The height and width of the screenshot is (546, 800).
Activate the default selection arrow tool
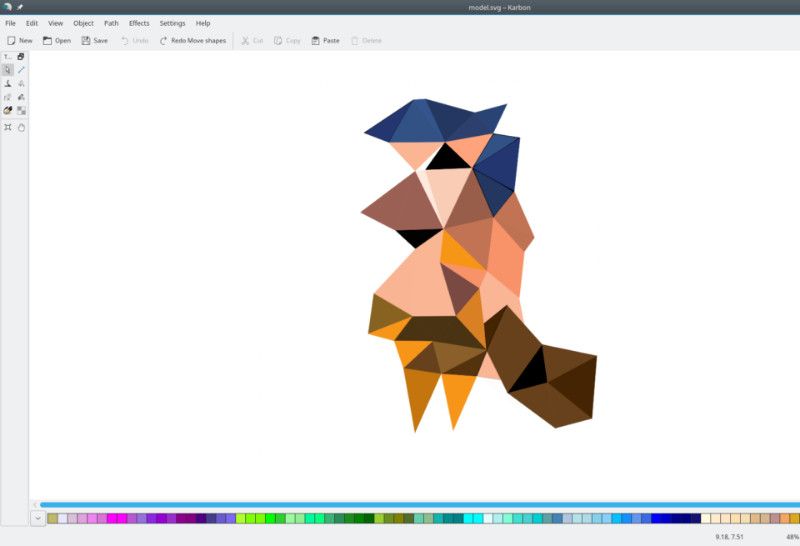point(8,70)
